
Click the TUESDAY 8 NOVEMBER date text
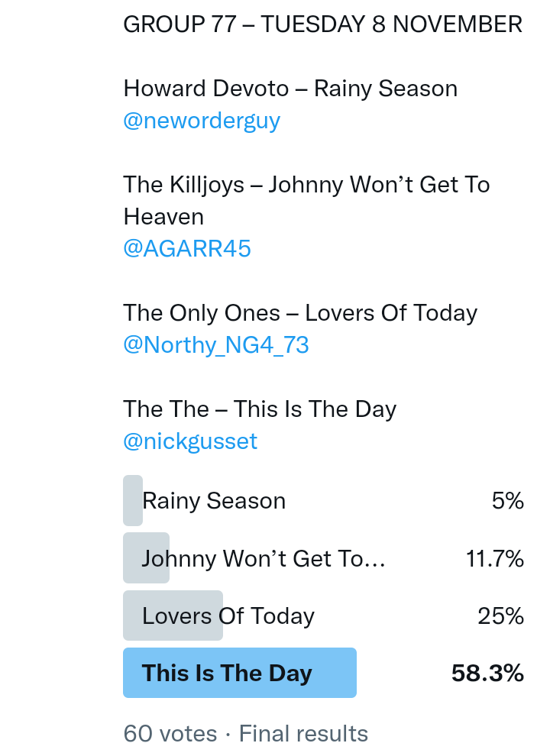coord(391,24)
